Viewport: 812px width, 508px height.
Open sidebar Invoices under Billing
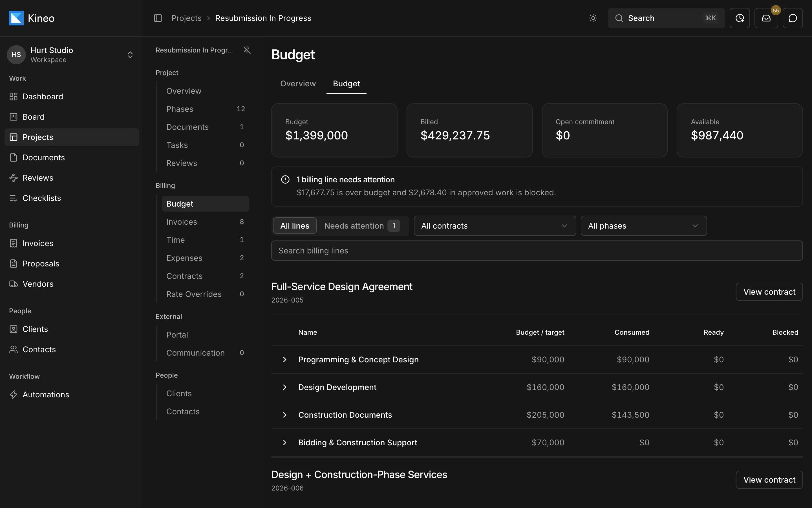[72, 243]
